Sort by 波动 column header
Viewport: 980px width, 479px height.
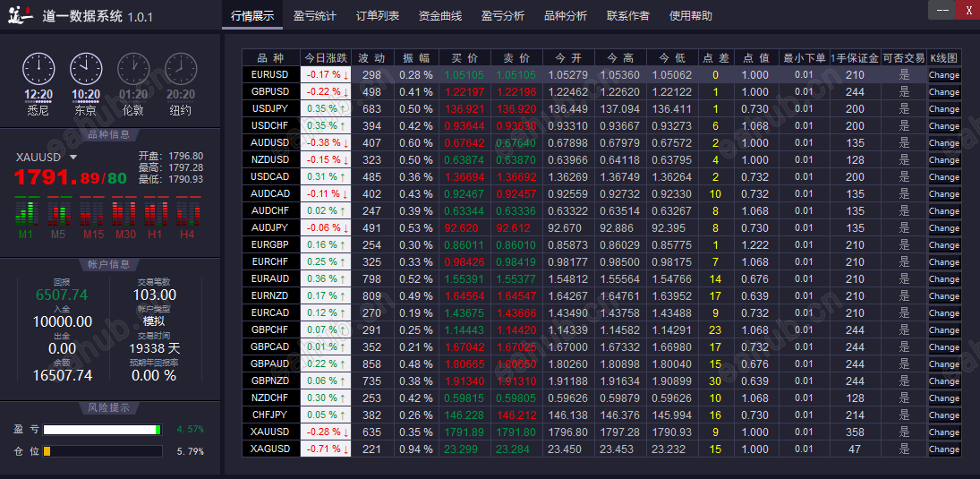[x=372, y=57]
